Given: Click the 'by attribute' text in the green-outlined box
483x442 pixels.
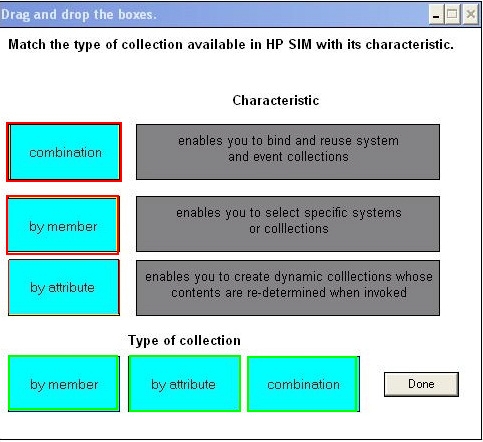Looking at the screenshot, I should tap(183, 385).
